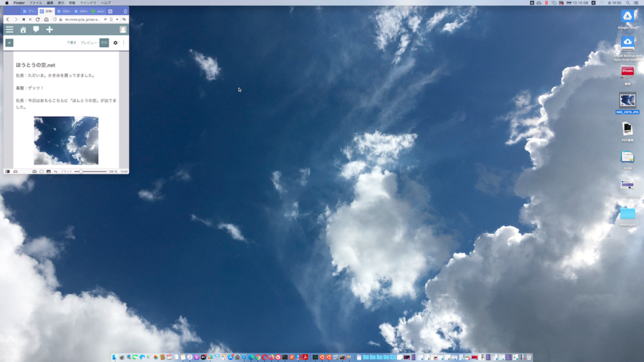Viewport: 644px width, 362px height.
Task: Open the editor more options vertical dots
Action: click(123, 43)
